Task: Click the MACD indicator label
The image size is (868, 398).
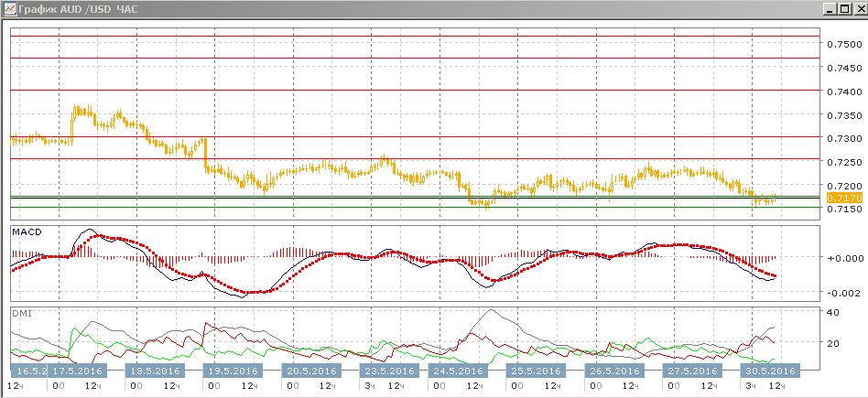Action: (27, 231)
